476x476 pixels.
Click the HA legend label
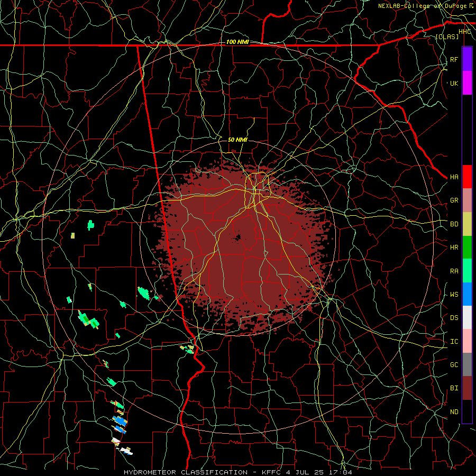click(x=454, y=177)
